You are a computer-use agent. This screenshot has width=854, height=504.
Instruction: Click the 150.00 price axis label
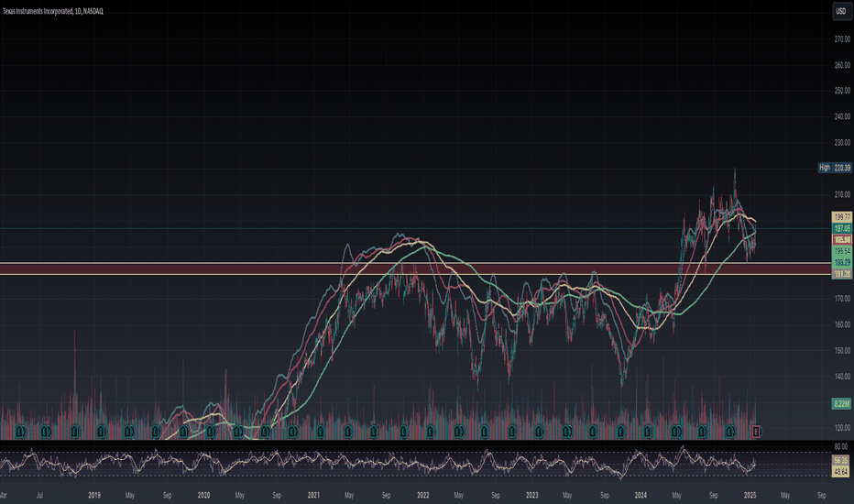(842, 350)
